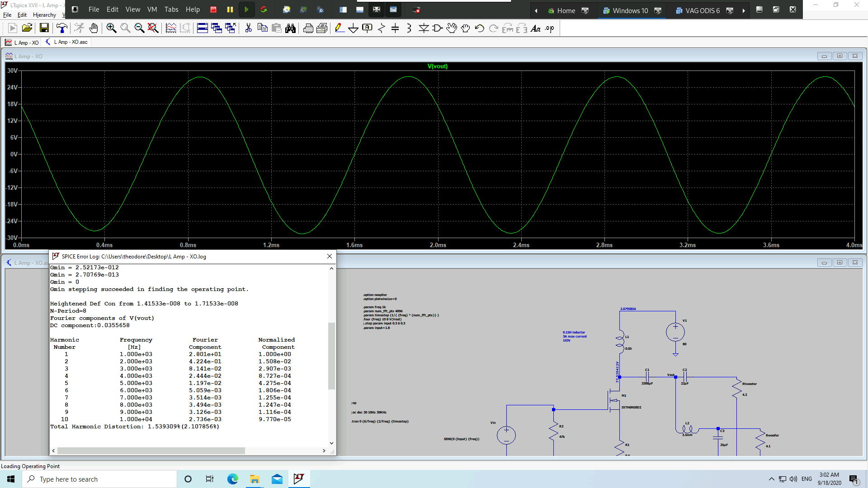Resume the VM with the green play button
Image resolution: width=868 pixels, height=488 pixels.
pos(246,9)
